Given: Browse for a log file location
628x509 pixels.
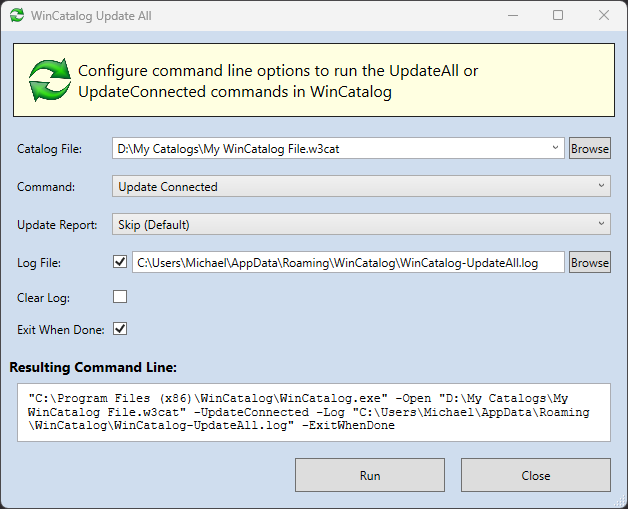Looking at the screenshot, I should (x=589, y=262).
